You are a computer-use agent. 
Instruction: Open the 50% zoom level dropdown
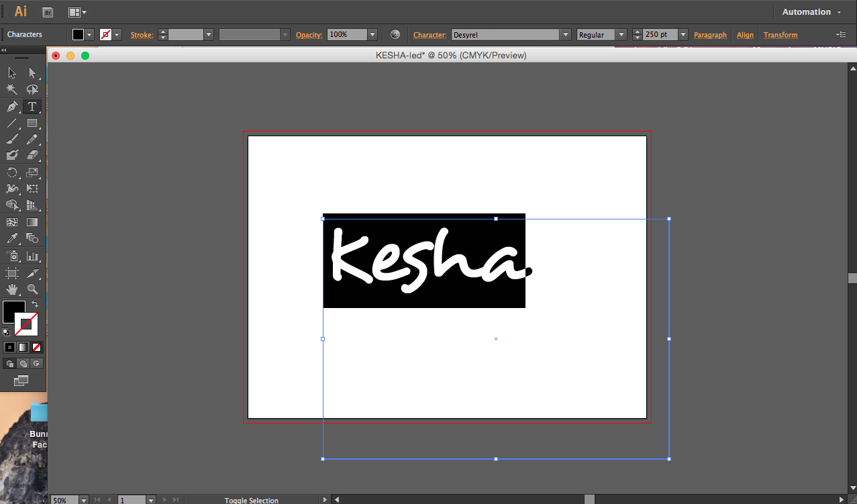click(84, 500)
